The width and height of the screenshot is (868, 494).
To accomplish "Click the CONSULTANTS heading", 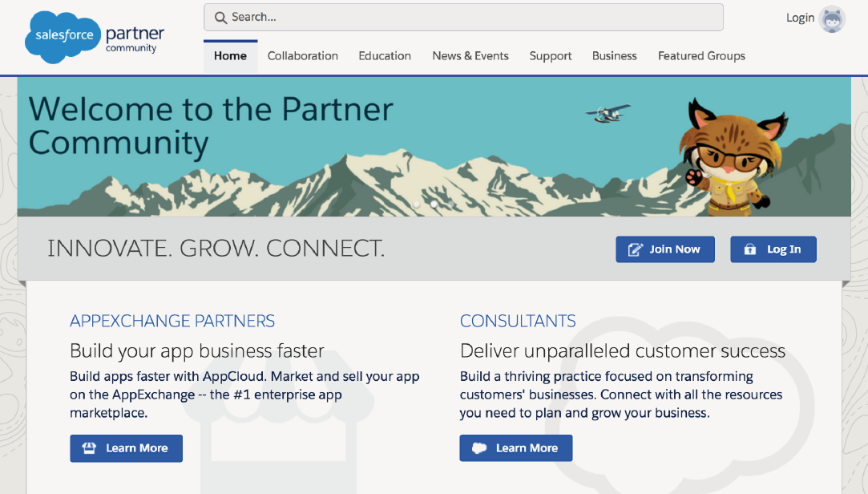I will [x=518, y=322].
